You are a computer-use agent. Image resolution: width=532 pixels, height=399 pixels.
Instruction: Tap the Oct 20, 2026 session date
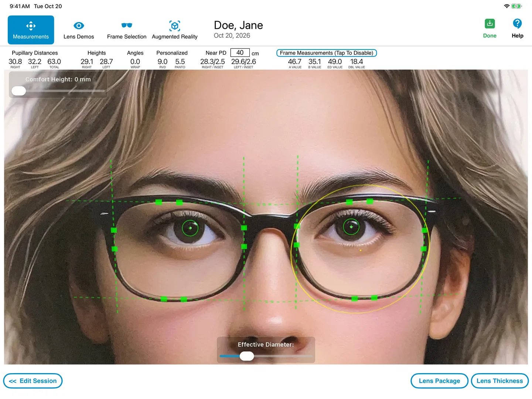232,35
